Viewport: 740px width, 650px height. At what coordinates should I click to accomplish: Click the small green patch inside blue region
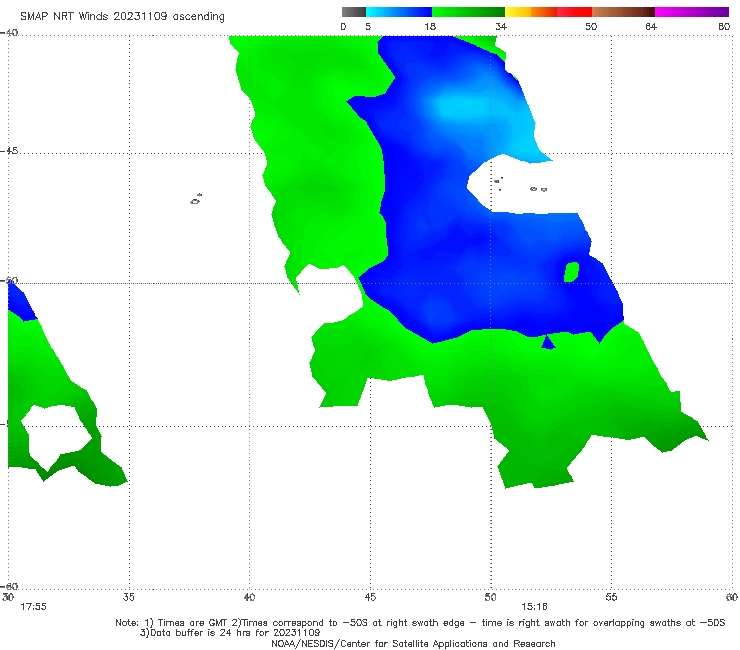click(572, 272)
